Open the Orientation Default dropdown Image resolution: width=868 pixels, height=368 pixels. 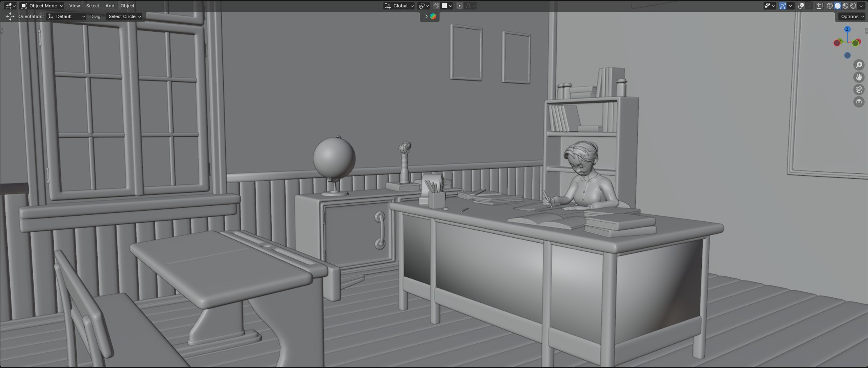click(x=67, y=16)
